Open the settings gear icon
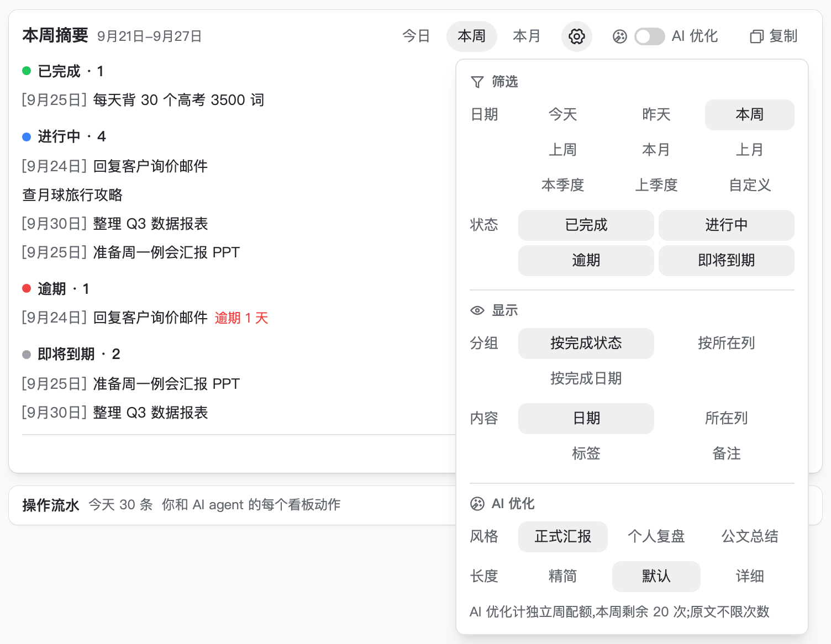 click(576, 36)
